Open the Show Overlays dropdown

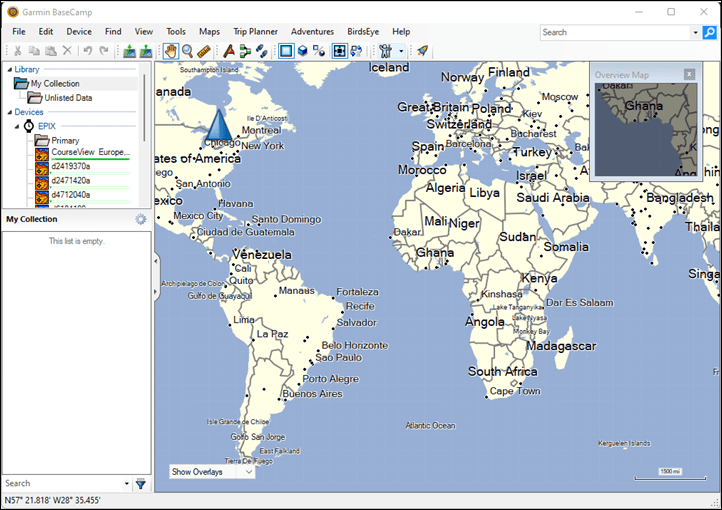pos(212,472)
